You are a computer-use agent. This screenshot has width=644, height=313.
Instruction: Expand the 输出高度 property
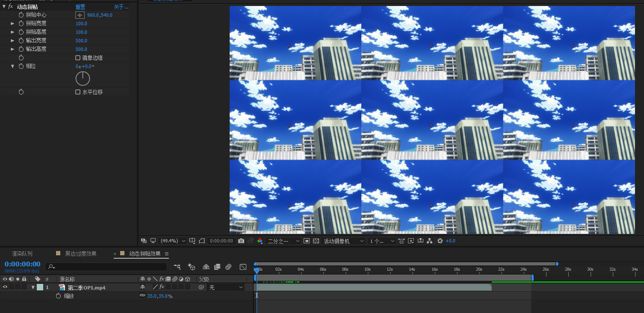coord(12,49)
